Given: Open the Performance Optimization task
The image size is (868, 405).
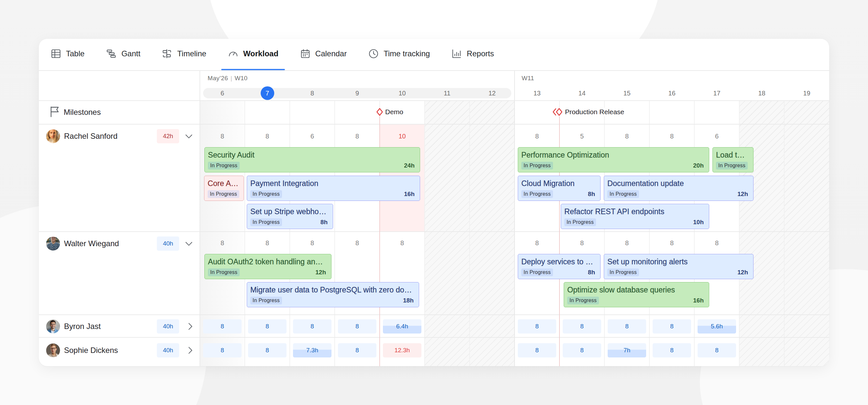Looking at the screenshot, I should coord(613,160).
